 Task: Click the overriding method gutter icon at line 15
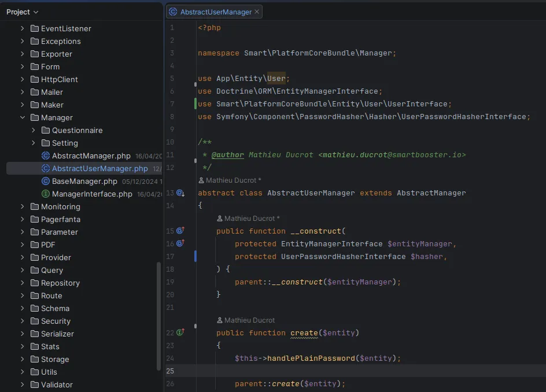point(180,231)
